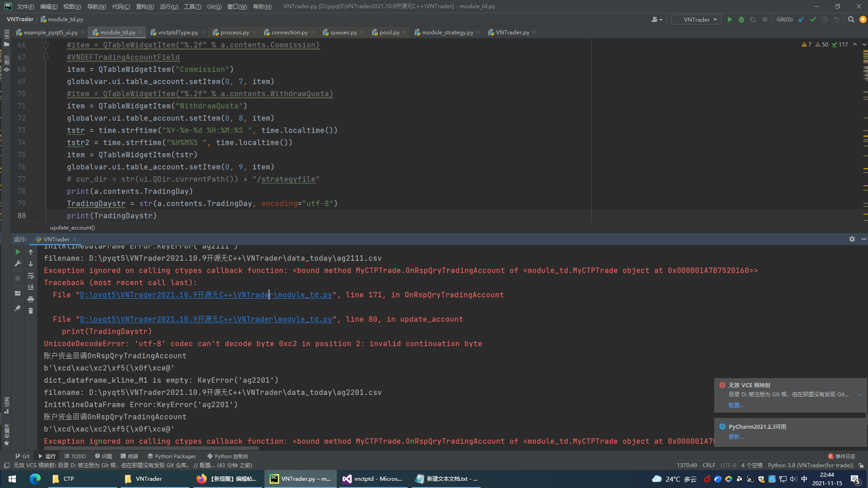Open the 终端 terminal tool window
This screenshot has width=868, height=488.
130,456
